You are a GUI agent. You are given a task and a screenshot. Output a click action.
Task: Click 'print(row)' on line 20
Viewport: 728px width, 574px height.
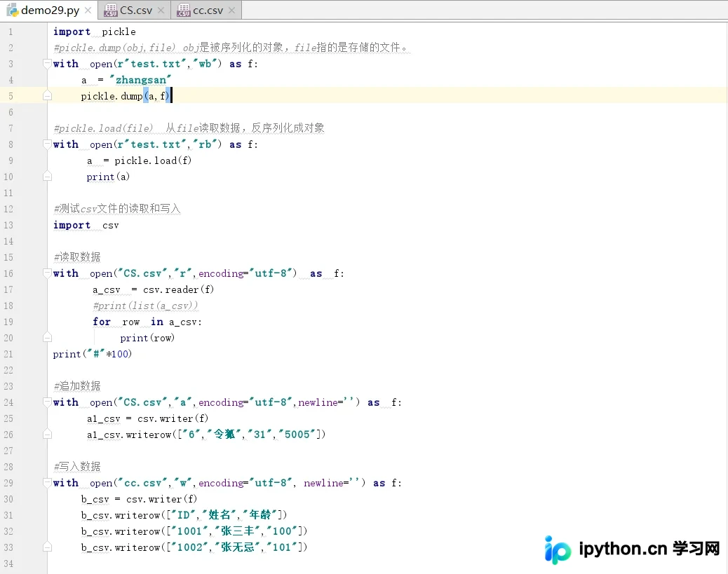click(x=147, y=338)
